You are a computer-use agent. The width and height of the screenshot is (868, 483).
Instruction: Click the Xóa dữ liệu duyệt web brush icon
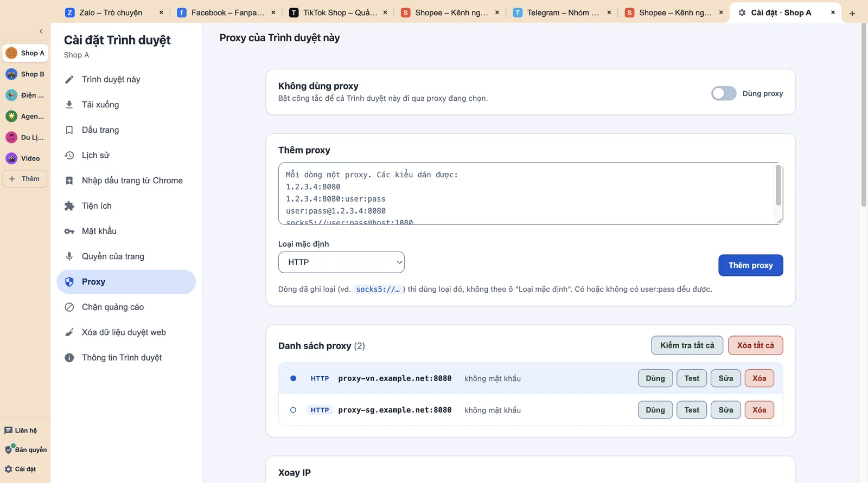pyautogui.click(x=69, y=332)
